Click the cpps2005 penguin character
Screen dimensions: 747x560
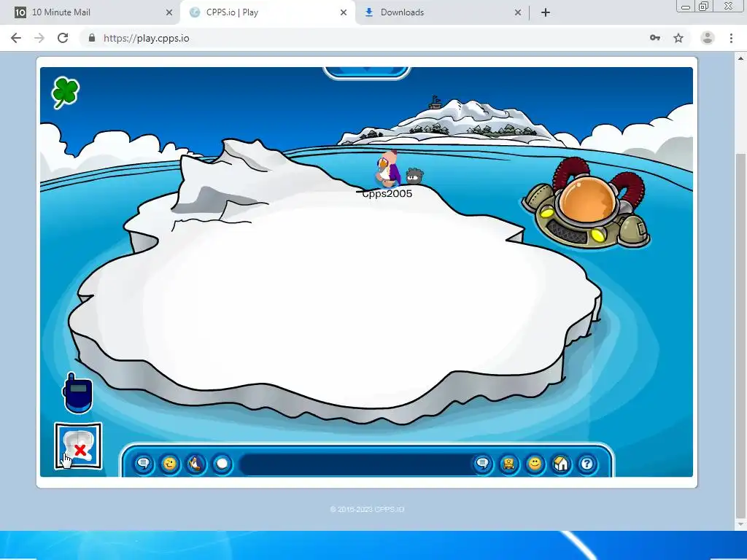[x=388, y=168]
